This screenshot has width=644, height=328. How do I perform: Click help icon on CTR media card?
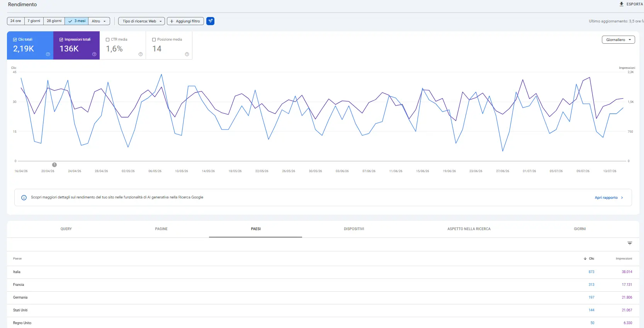141,54
